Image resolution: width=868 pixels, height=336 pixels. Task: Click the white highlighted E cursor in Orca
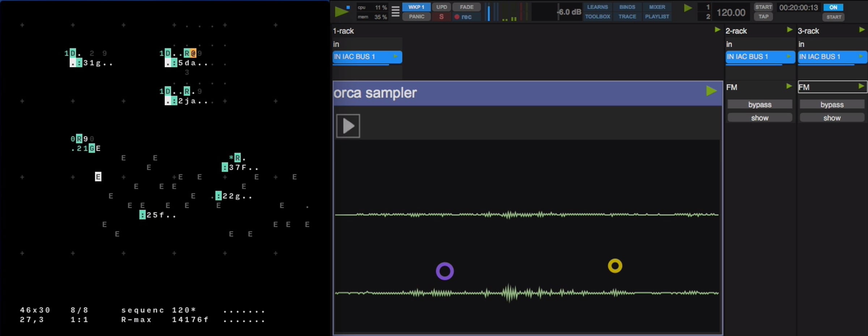[x=98, y=177]
